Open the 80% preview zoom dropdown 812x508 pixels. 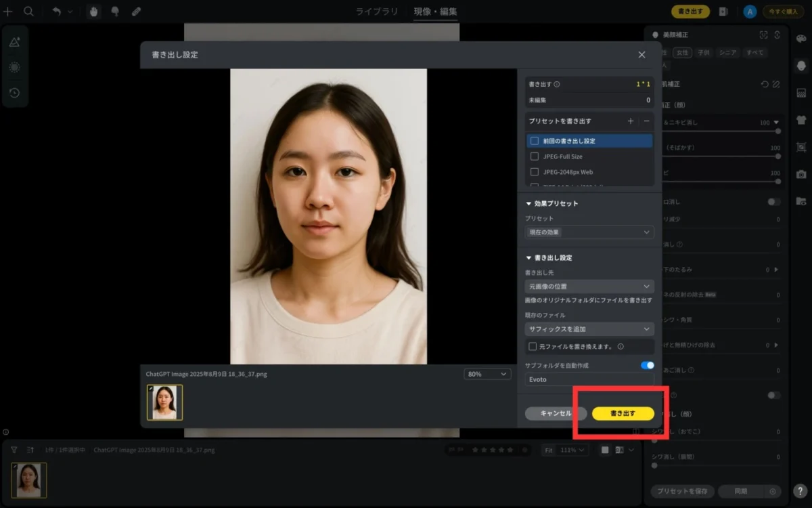coord(487,374)
